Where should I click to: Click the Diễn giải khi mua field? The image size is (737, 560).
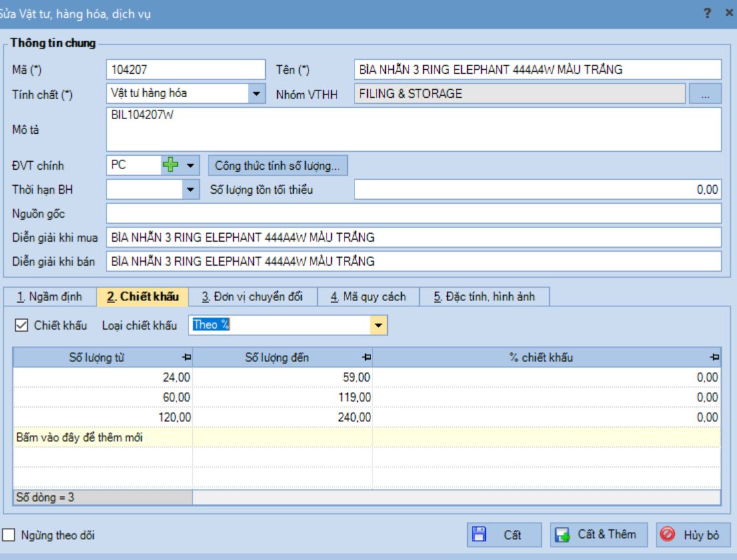click(414, 237)
